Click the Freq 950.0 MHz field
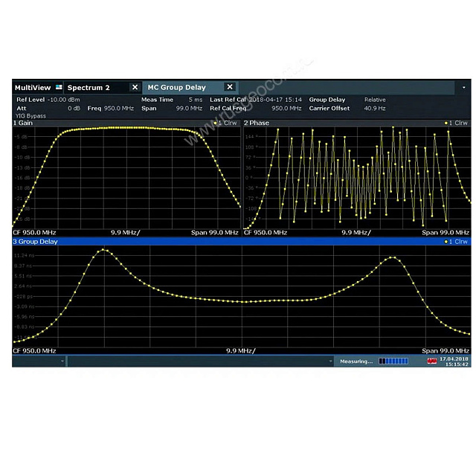This screenshot has height=476, width=476. click(110, 109)
